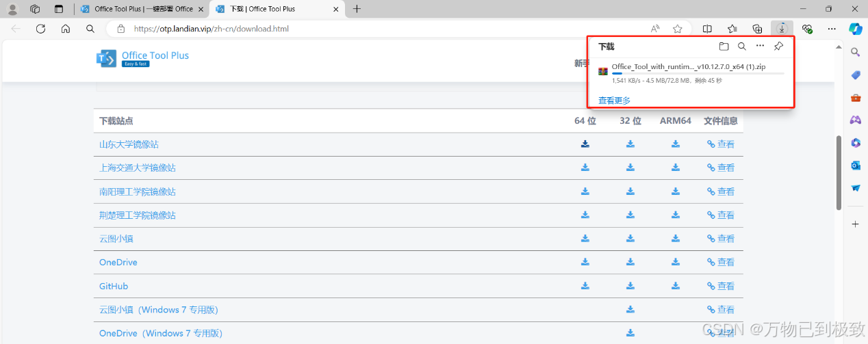Refresh the current page
This screenshot has width=868, height=344.
[40, 29]
